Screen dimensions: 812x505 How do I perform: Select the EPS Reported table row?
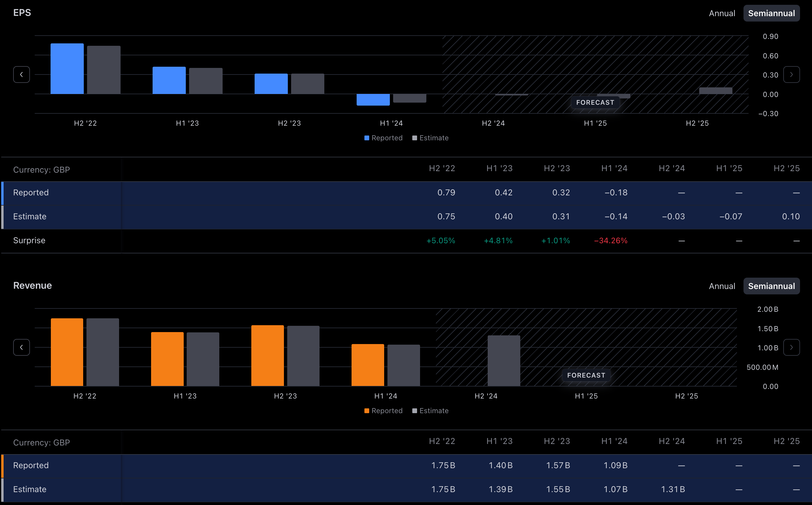point(31,193)
